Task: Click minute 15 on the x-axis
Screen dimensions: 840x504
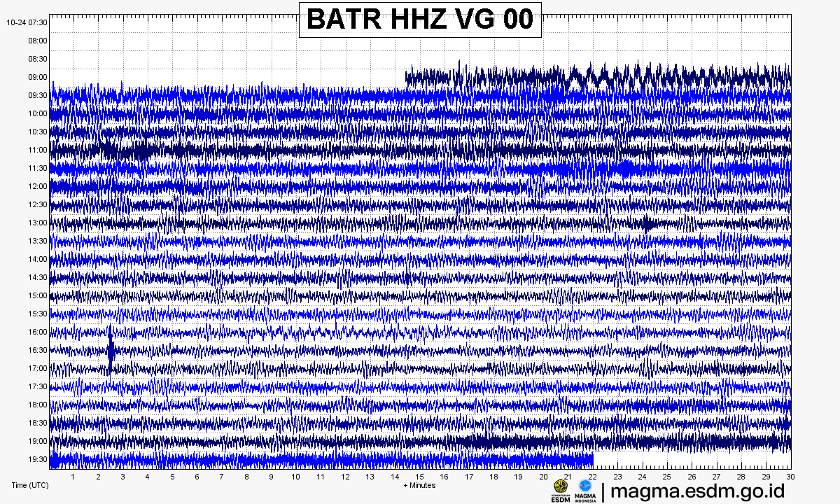Action: click(x=419, y=477)
